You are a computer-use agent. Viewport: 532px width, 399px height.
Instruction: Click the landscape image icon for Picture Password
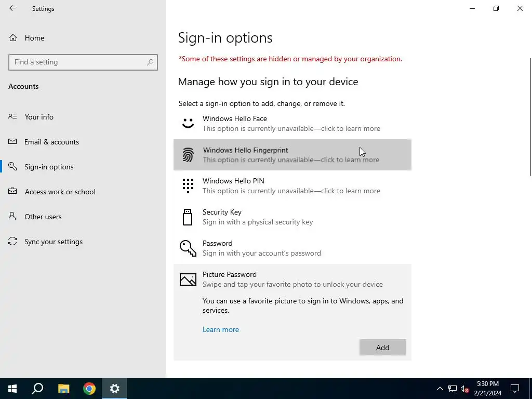pyautogui.click(x=188, y=279)
